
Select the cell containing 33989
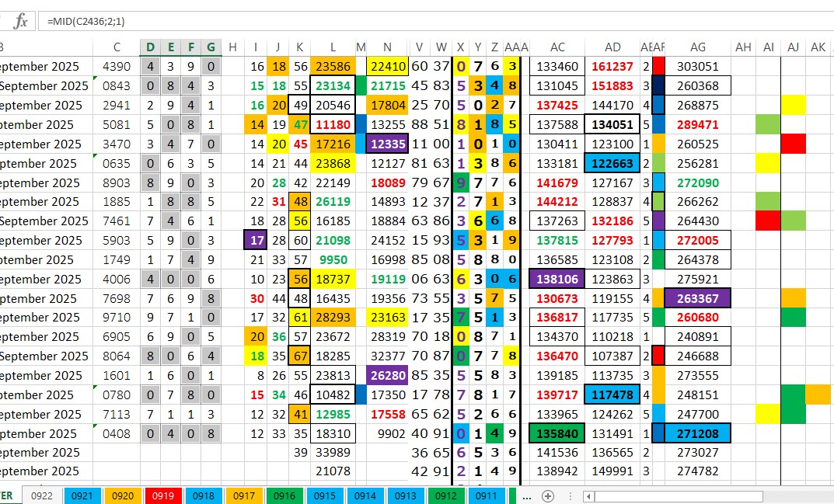(x=333, y=453)
